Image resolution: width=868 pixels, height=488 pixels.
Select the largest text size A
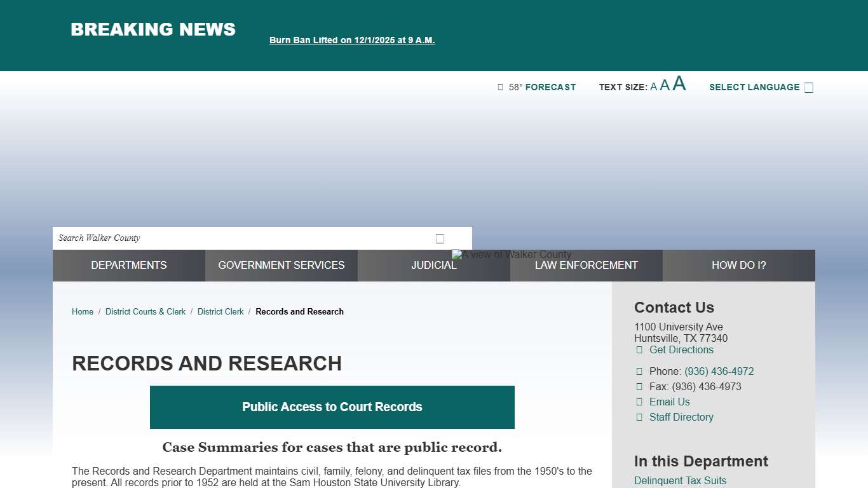[679, 84]
